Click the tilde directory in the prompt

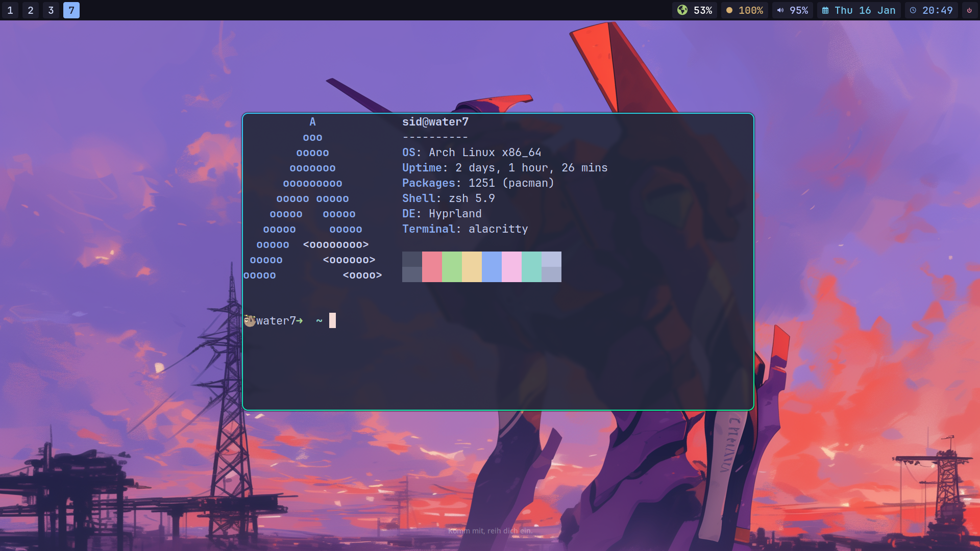(319, 321)
